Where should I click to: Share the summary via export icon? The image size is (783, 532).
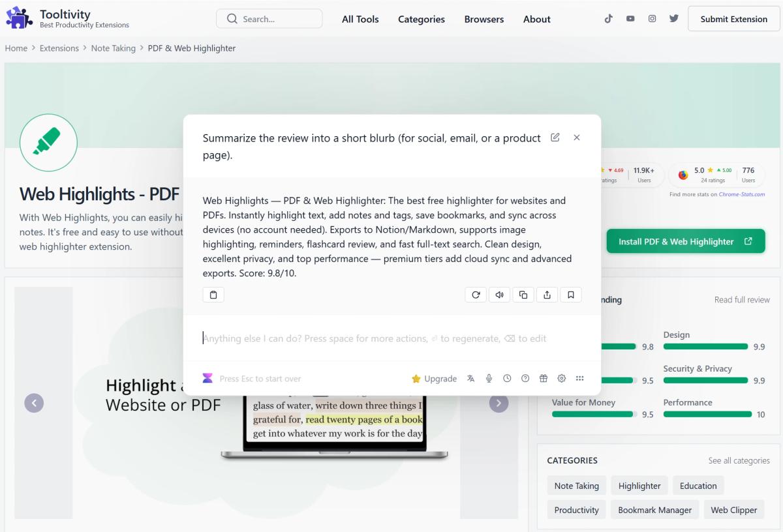tap(547, 295)
